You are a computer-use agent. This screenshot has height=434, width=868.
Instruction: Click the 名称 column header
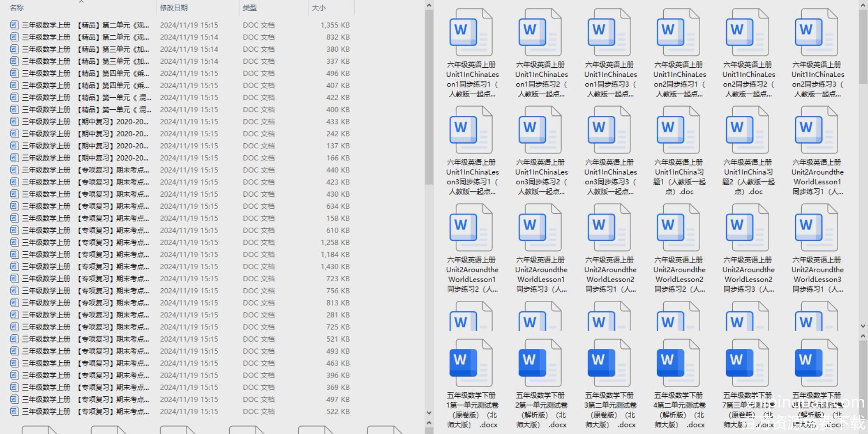[x=17, y=8]
